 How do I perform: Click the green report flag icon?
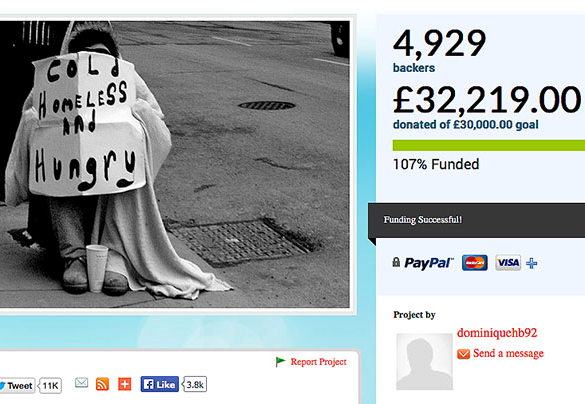[x=280, y=361]
